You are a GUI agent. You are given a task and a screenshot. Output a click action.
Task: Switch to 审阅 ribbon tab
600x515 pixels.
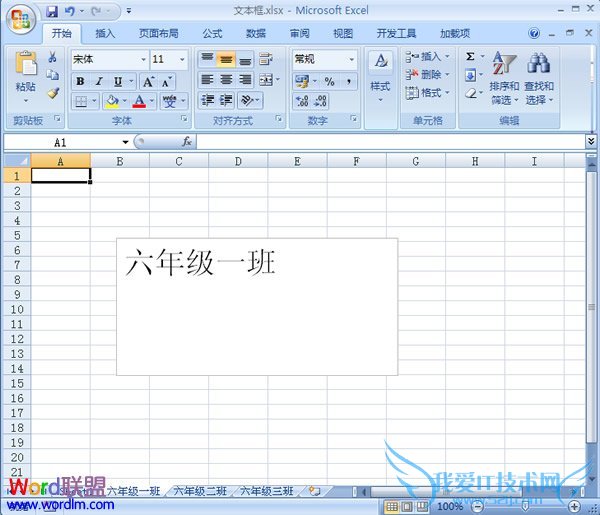pyautogui.click(x=299, y=34)
